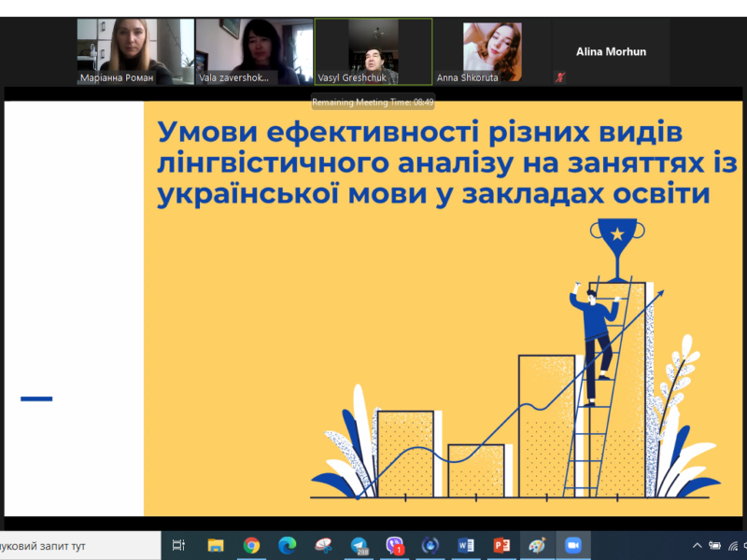Select Vasyl Greshchuk's active speaker video
This screenshot has height=560, width=747.
[373, 51]
